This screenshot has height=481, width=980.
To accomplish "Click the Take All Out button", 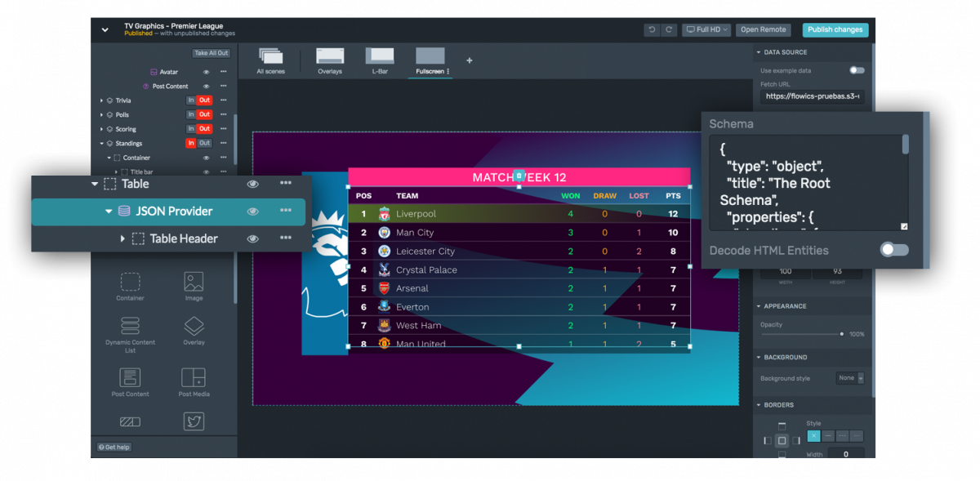I will (212, 53).
